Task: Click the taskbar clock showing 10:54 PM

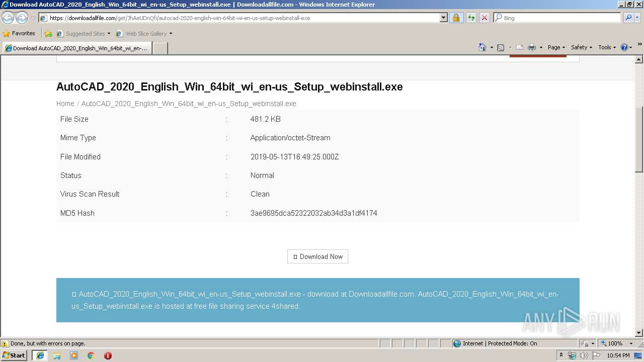Action: tap(618, 355)
